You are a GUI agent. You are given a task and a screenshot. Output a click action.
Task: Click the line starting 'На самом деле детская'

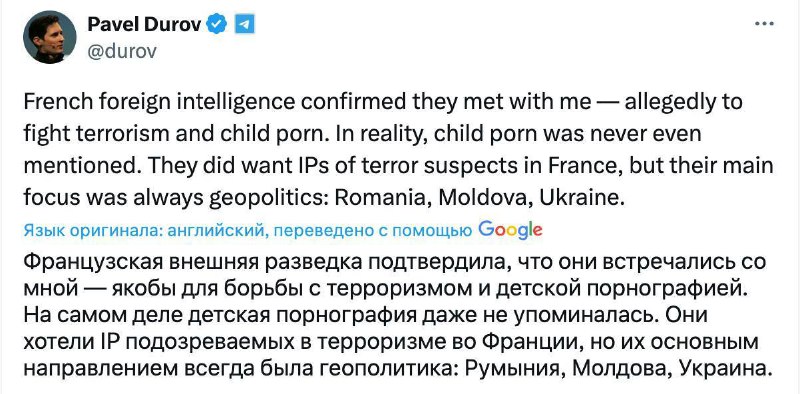coord(365,315)
